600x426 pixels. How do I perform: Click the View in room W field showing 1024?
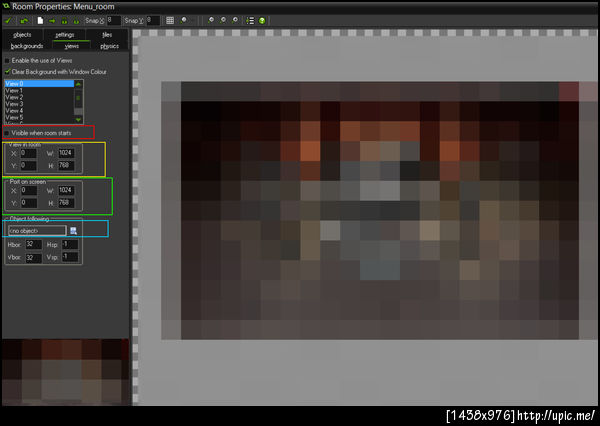coord(66,153)
